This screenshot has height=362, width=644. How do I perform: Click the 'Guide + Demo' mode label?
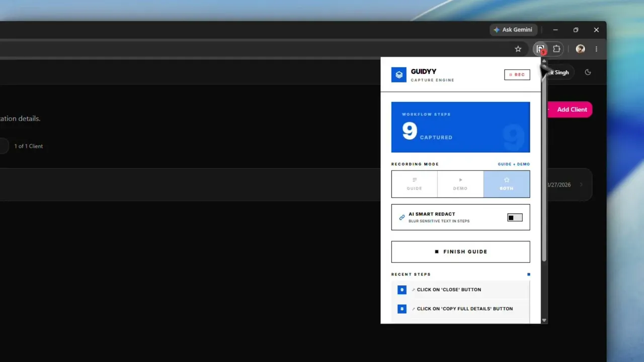point(514,164)
